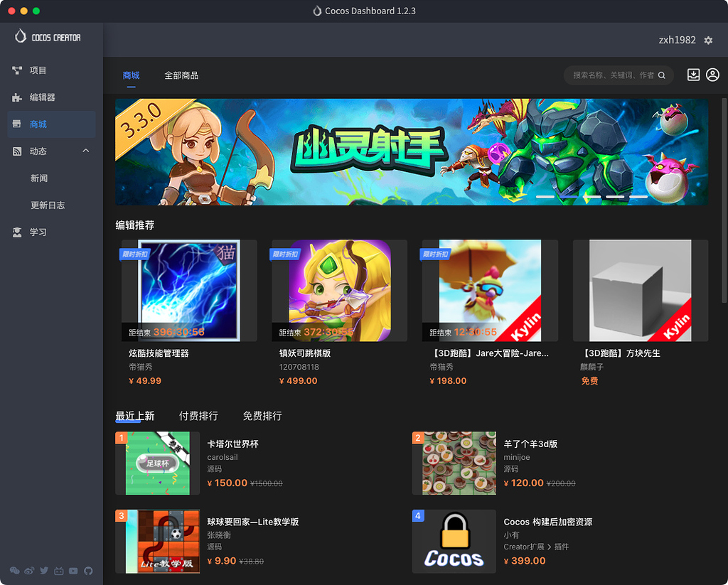View the 付费排行 ranking tab
Viewport: 728px width, 585px height.
coord(198,417)
